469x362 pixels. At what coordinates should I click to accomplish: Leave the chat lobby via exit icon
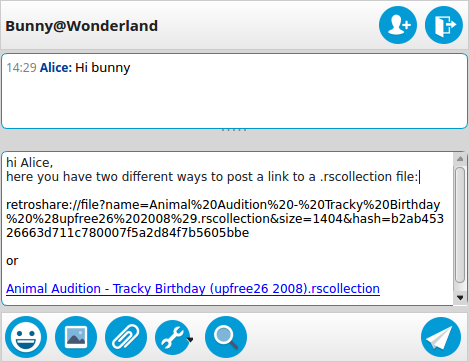[x=444, y=25]
